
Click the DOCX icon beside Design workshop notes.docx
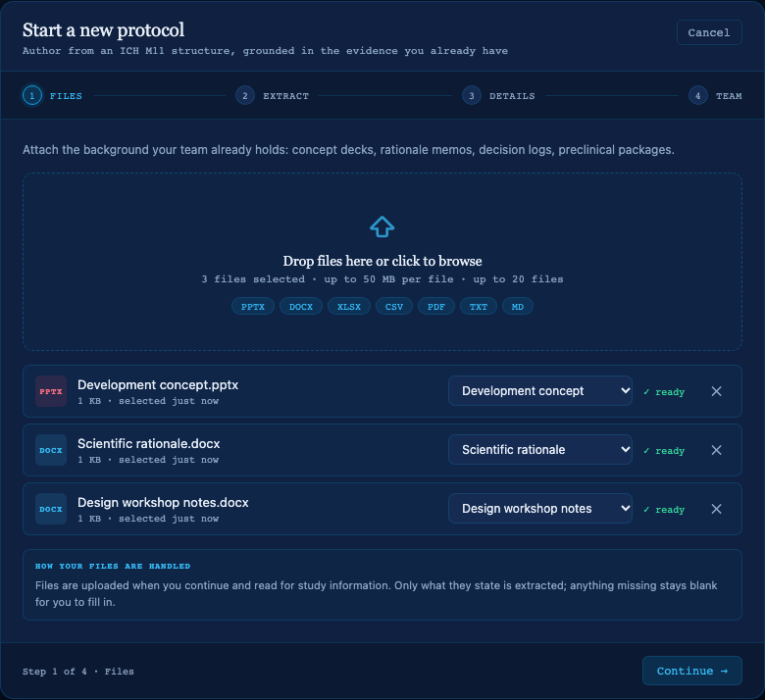(51, 509)
